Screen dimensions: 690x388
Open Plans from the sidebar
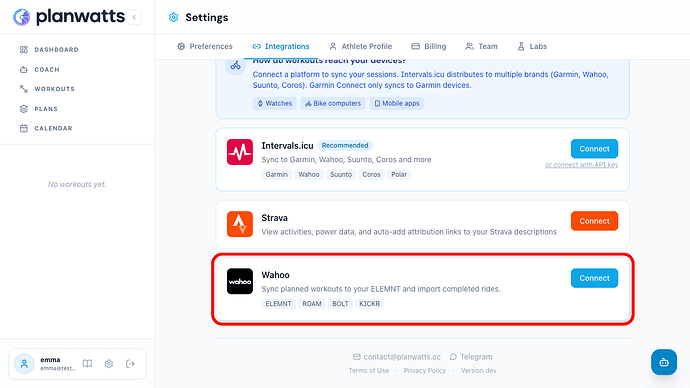pyautogui.click(x=39, y=109)
